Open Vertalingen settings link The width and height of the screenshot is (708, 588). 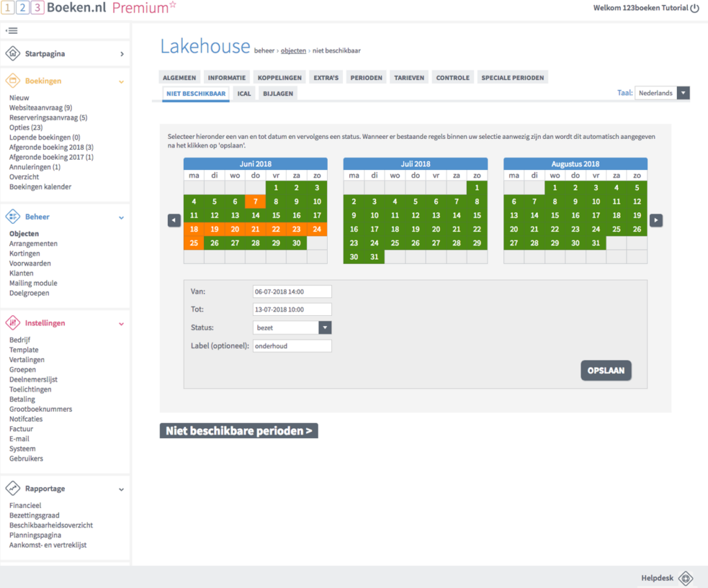click(x=27, y=360)
